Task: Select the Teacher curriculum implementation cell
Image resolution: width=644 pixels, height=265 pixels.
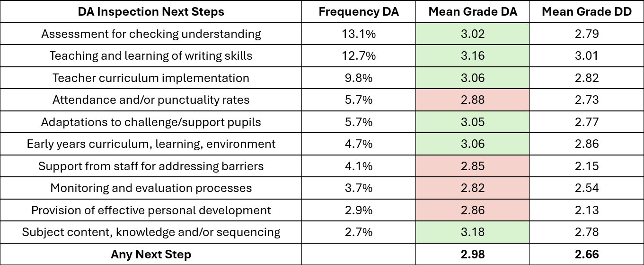Action: click(x=151, y=78)
